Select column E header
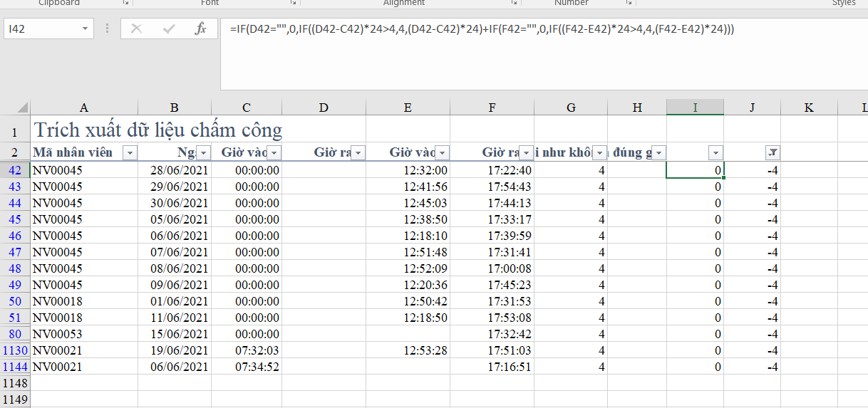 click(407, 108)
